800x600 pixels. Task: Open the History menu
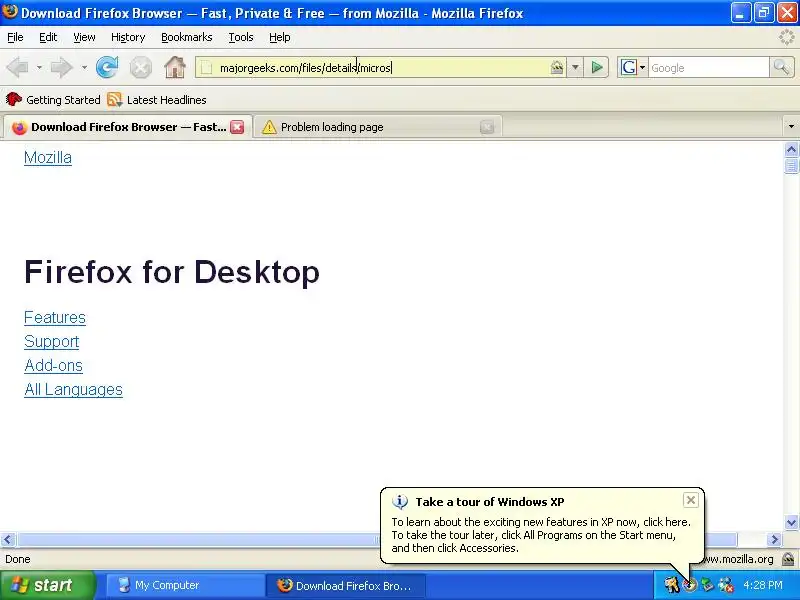pyautogui.click(x=128, y=37)
